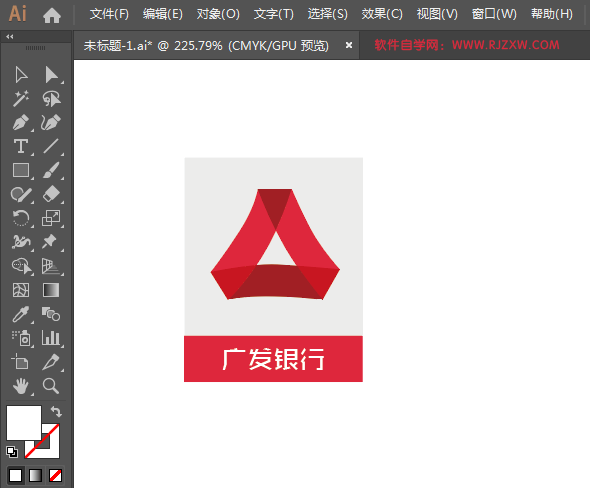Select the Column Graph tool
Screen dimensions: 590x488
[51, 338]
